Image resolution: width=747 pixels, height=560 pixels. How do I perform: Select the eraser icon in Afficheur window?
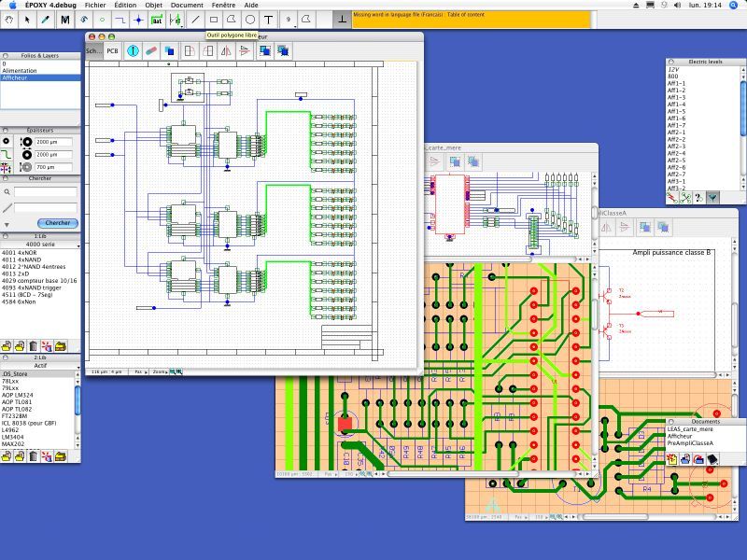tap(151, 51)
